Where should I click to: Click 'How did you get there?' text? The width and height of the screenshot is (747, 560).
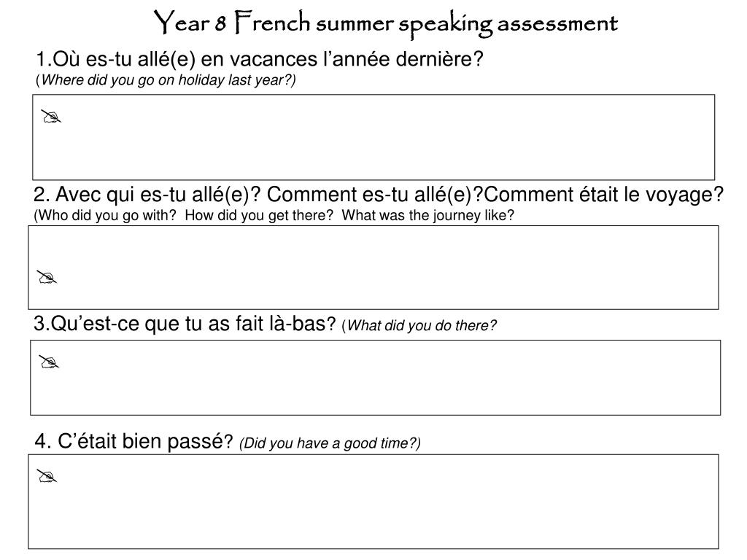pos(259,215)
